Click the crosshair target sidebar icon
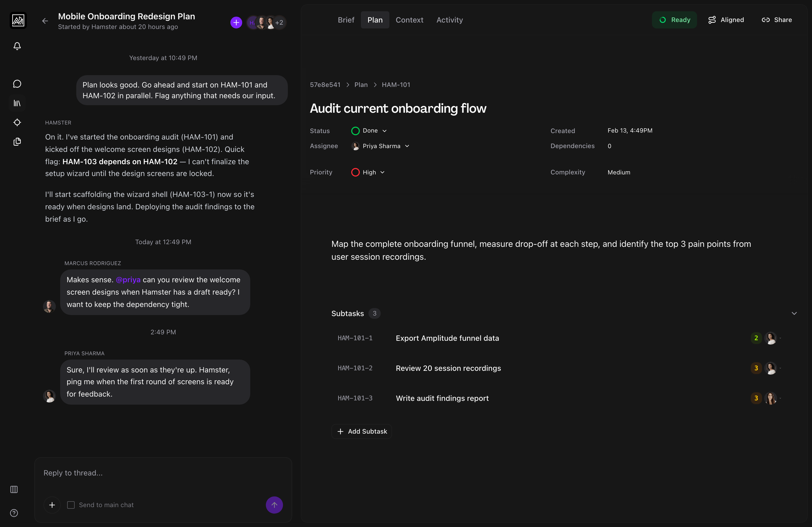 pyautogui.click(x=17, y=122)
